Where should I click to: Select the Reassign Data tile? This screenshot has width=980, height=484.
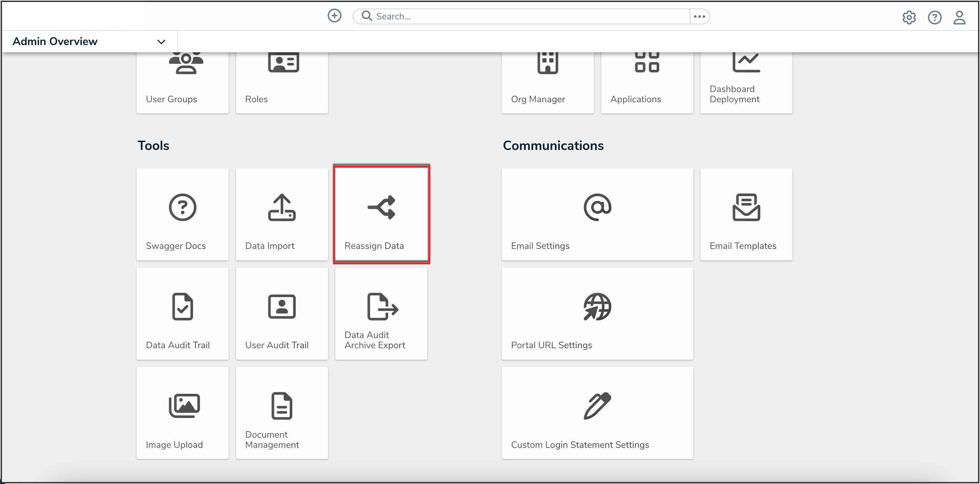click(x=381, y=214)
